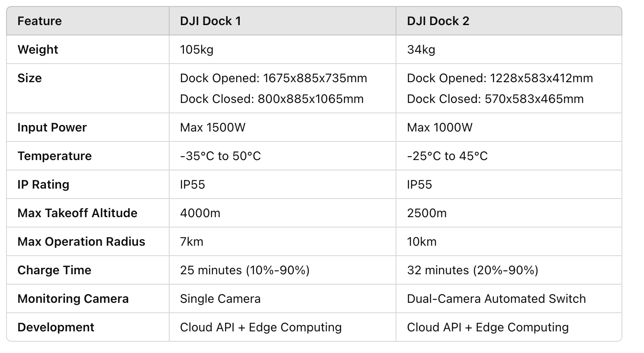
Task: Click the Dual-Camera Automated Switch cell
Action: (x=496, y=299)
